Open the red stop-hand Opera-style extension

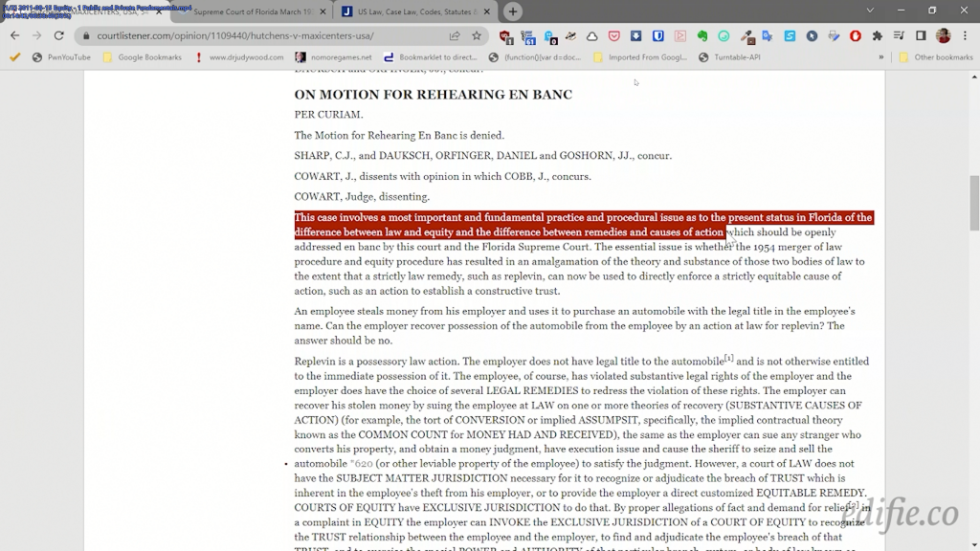[x=856, y=36]
